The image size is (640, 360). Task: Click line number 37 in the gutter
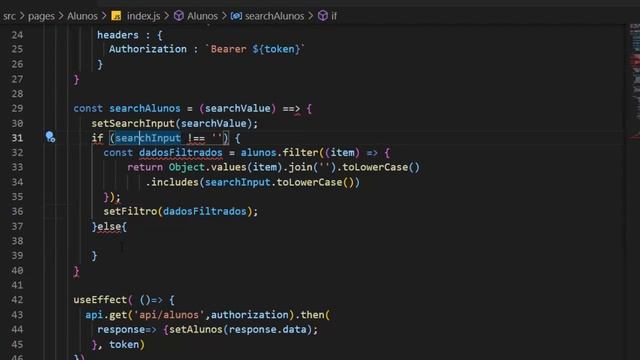(x=17, y=227)
